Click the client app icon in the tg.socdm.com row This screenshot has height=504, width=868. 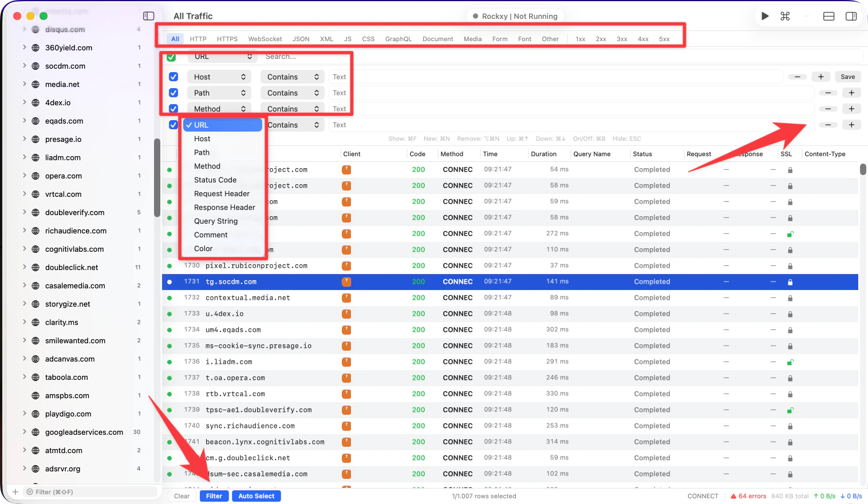[346, 282]
